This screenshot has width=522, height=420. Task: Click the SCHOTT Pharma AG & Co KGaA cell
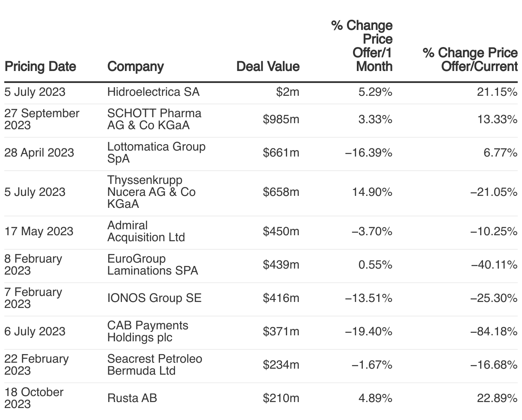click(x=154, y=119)
